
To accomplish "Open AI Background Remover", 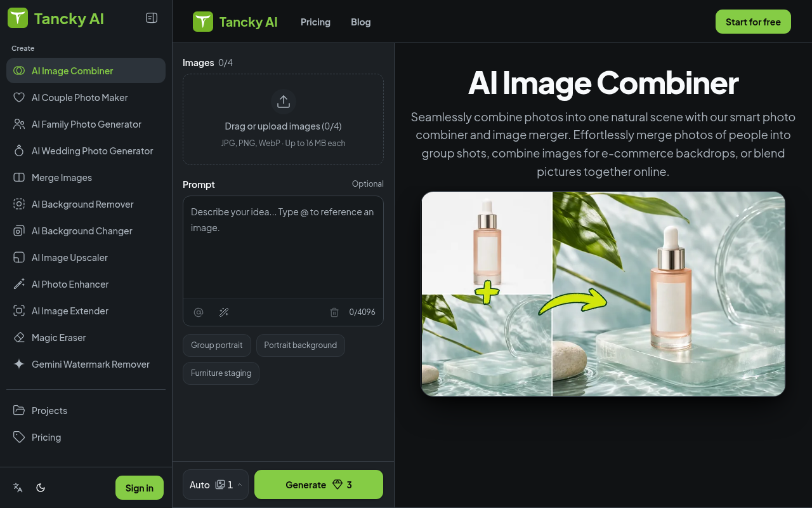I will pyautogui.click(x=86, y=204).
